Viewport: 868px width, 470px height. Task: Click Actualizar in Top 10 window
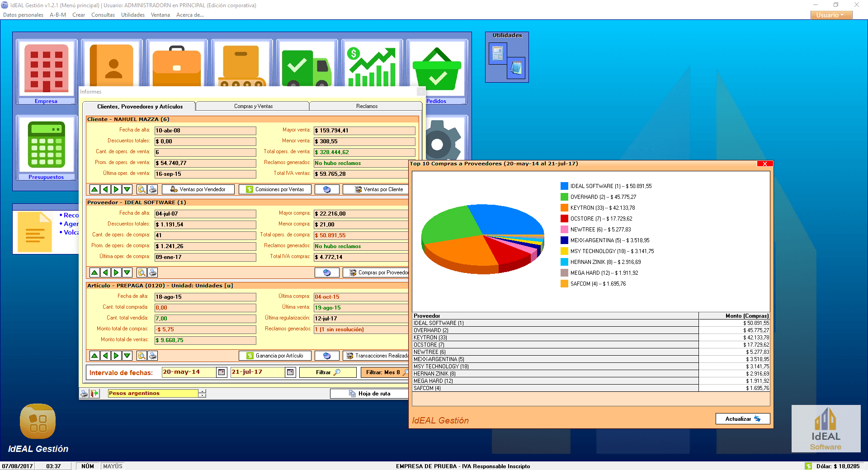coord(743,419)
